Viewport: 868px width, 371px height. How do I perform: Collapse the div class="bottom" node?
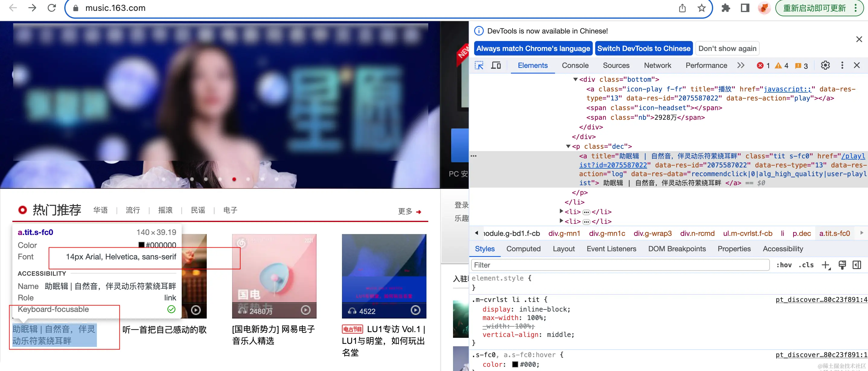coord(575,79)
